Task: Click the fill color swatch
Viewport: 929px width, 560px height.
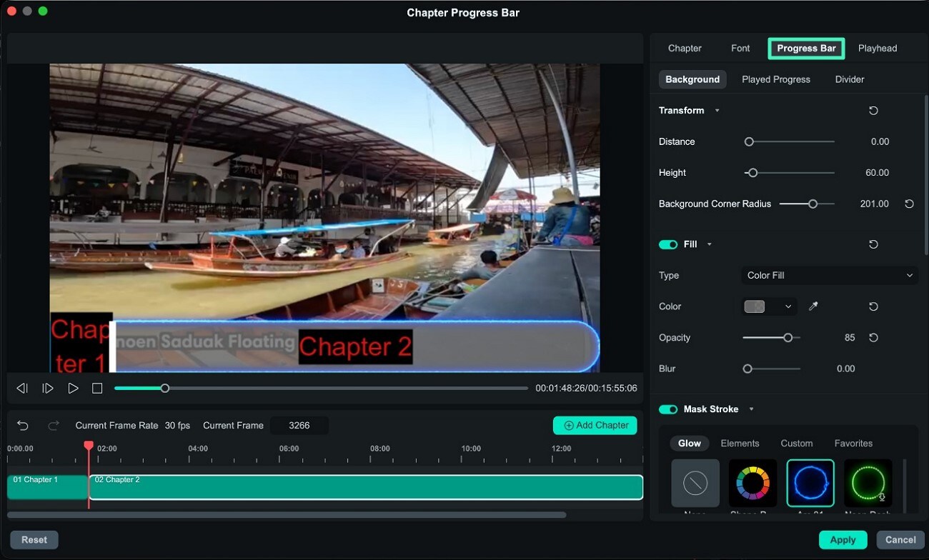Action: click(755, 306)
